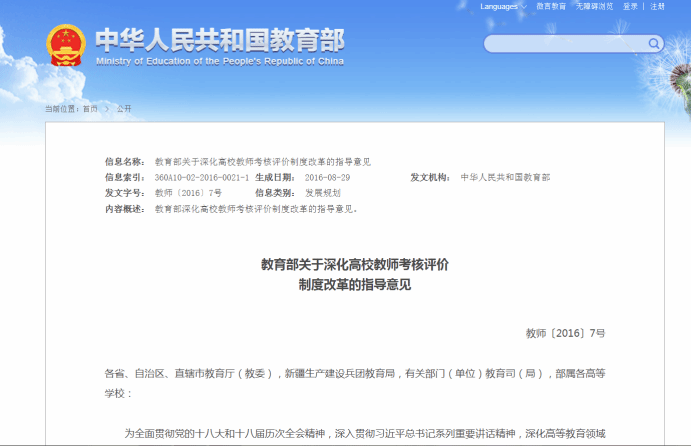This screenshot has width=692, height=446.
Task: Open the Languages dropdown
Action: pyautogui.click(x=503, y=7)
